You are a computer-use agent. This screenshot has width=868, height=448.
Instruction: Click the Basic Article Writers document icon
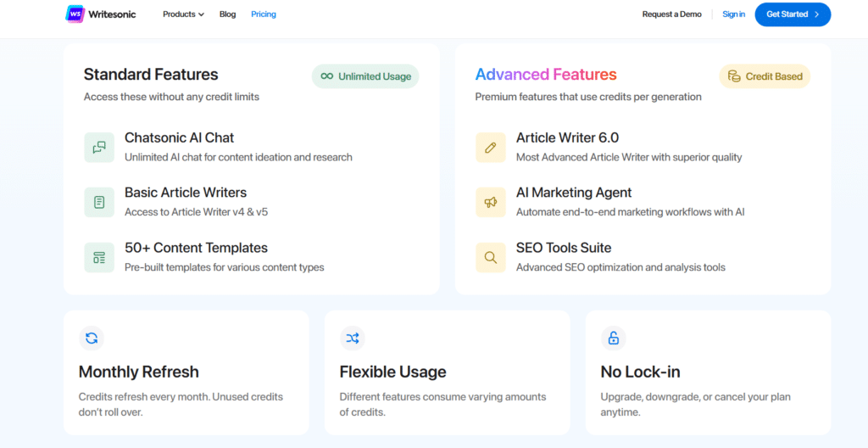coord(99,203)
